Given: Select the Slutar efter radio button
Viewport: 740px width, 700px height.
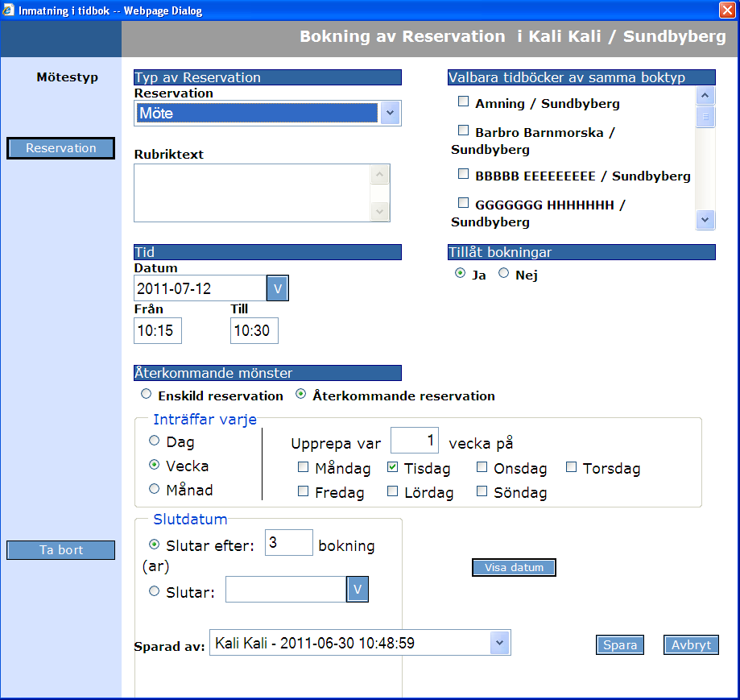Looking at the screenshot, I should 155,545.
